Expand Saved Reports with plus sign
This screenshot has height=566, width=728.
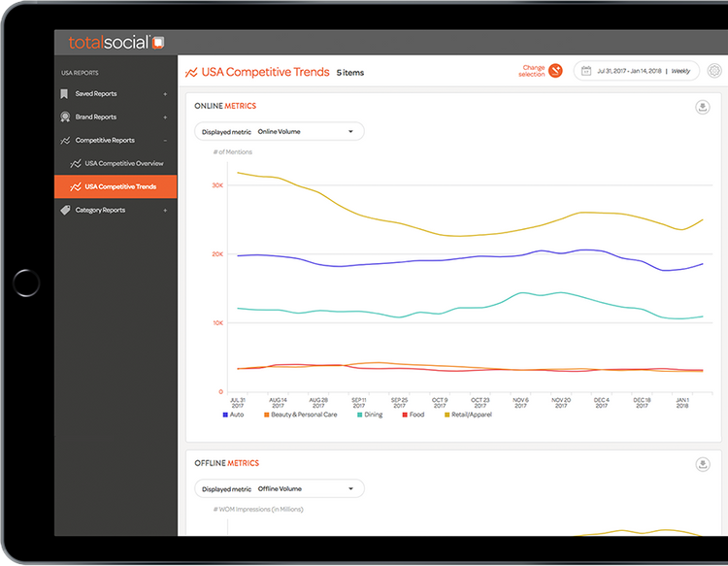(x=165, y=94)
